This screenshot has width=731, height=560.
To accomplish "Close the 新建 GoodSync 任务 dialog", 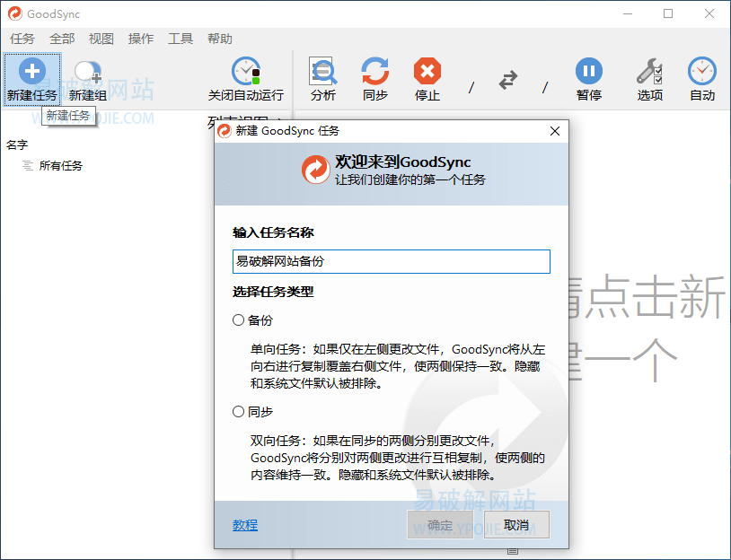I will coord(555,131).
